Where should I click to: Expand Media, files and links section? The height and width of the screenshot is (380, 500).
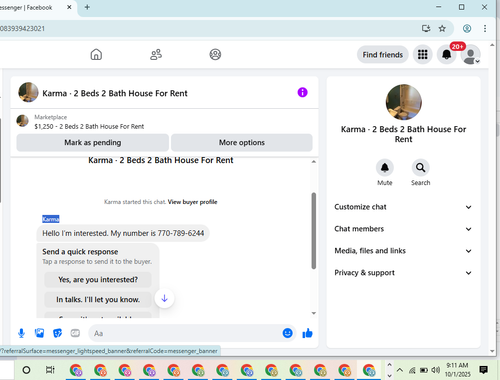click(x=403, y=251)
